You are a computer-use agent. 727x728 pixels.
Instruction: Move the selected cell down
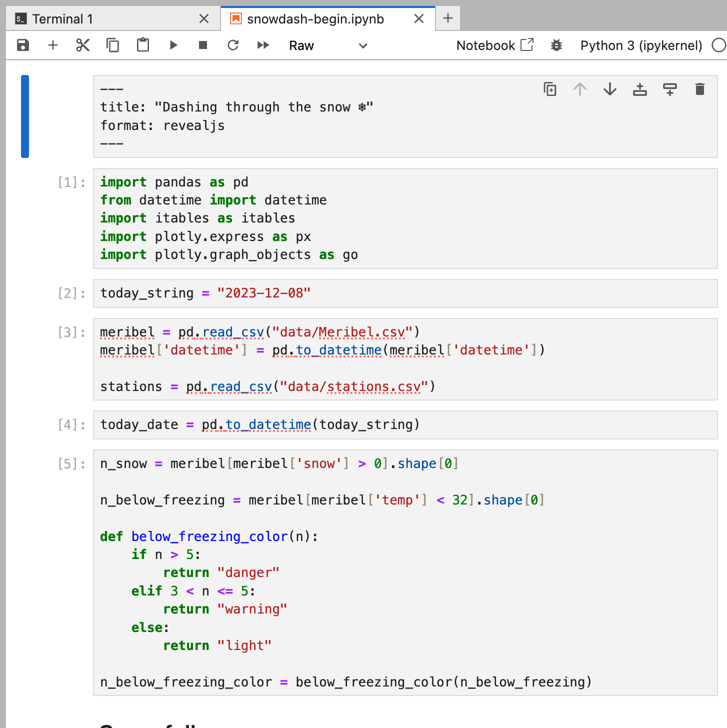(610, 89)
